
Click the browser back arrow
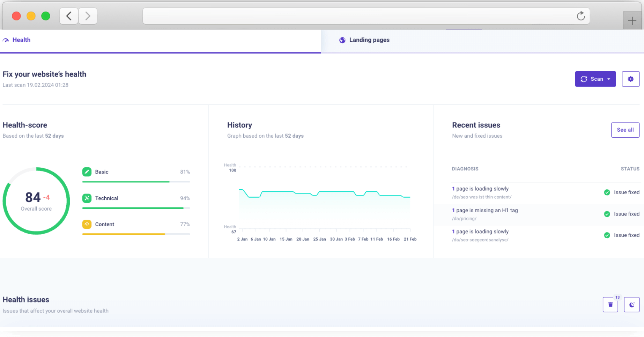(69, 16)
